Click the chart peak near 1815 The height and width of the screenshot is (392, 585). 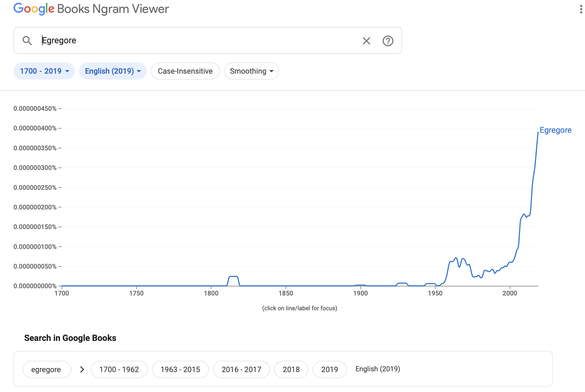233,276
